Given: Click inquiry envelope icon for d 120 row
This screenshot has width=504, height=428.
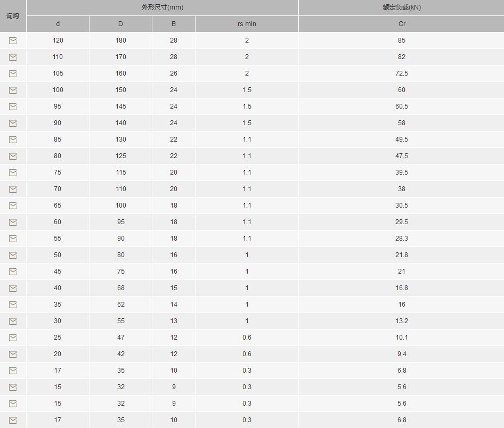Looking at the screenshot, I should pos(13,40).
